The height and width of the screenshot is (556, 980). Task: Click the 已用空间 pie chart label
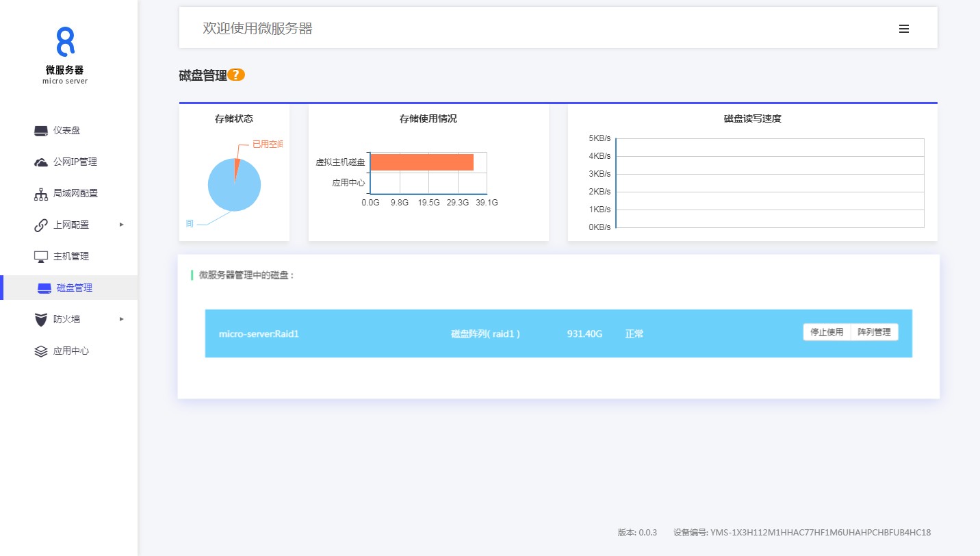(267, 144)
